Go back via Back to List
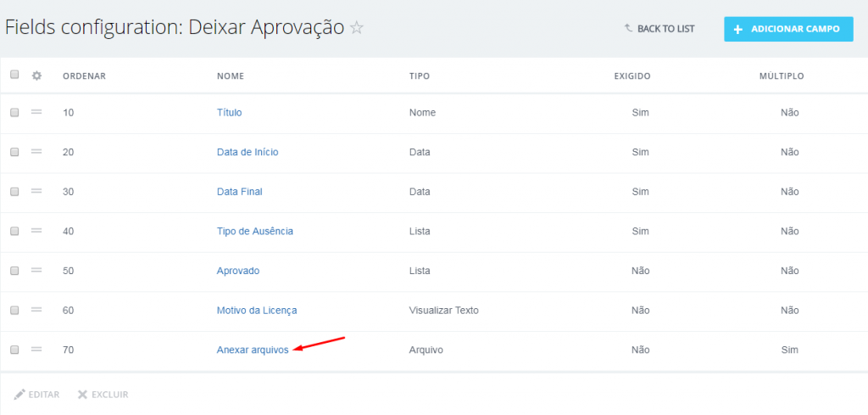 pos(659,29)
